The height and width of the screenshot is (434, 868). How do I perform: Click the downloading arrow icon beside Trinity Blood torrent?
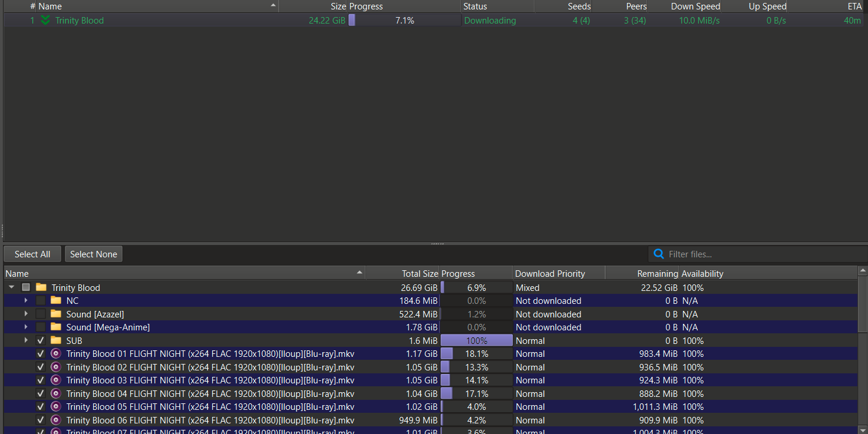45,21
